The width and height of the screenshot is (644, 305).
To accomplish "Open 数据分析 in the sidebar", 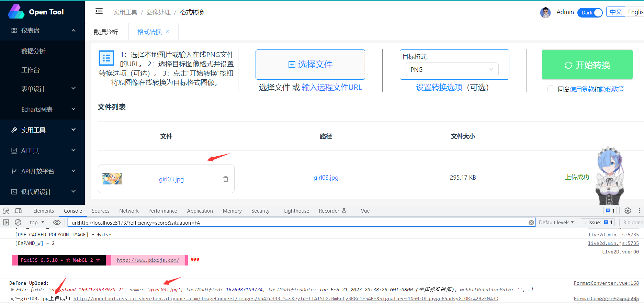I will 33,51.
